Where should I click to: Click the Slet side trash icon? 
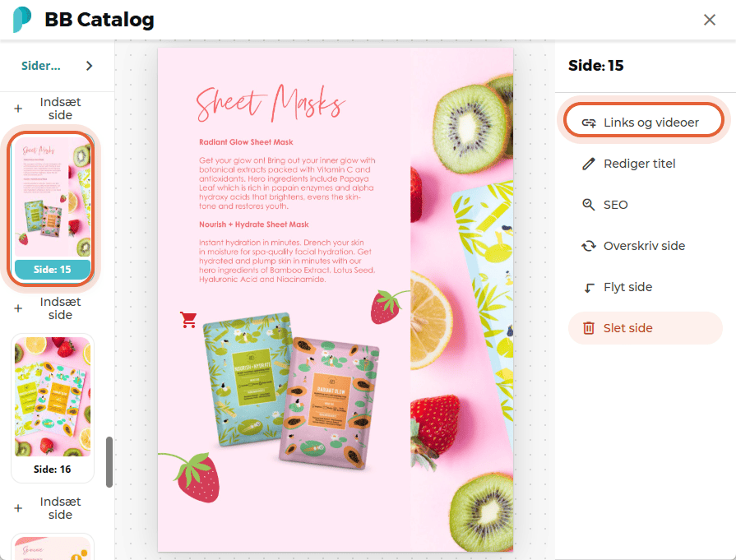point(589,328)
